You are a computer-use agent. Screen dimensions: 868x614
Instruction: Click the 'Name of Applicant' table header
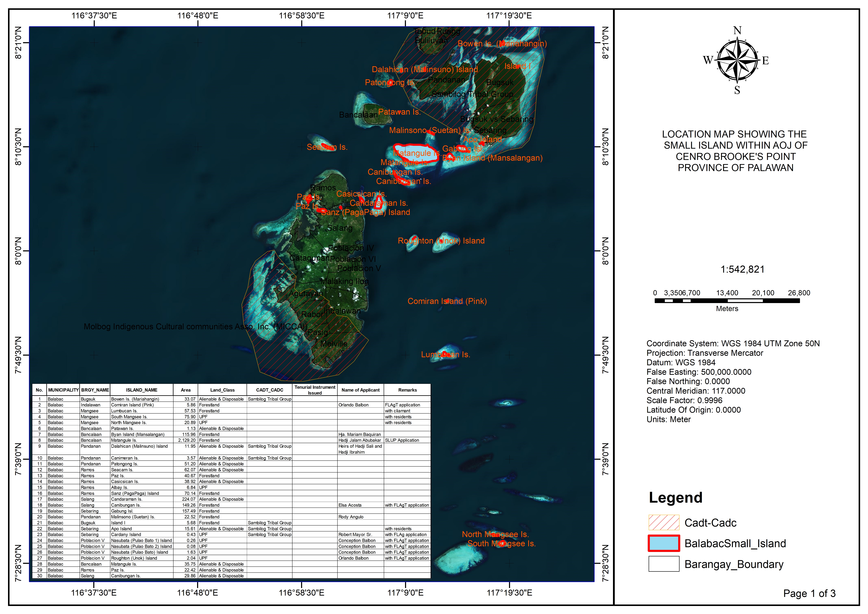[360, 390]
